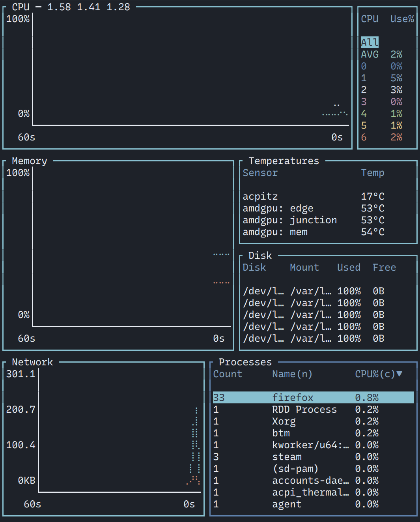The image size is (420, 522).
Task: Focus the Memory widget title
Action: [x=30, y=161]
